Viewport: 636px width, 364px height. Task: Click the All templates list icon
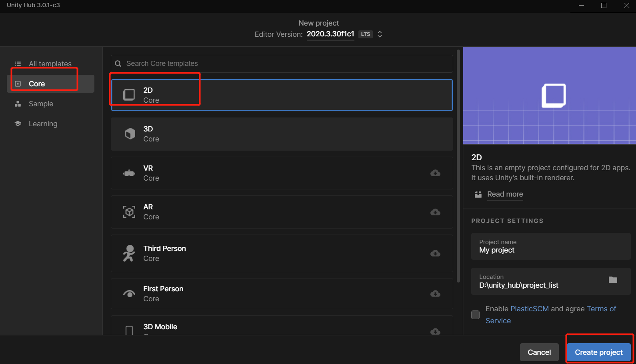click(18, 64)
